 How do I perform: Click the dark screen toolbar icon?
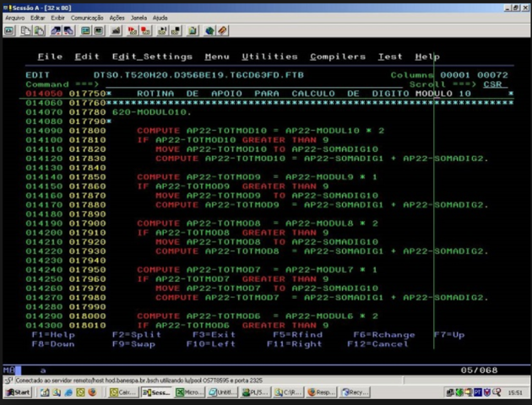click(99, 31)
